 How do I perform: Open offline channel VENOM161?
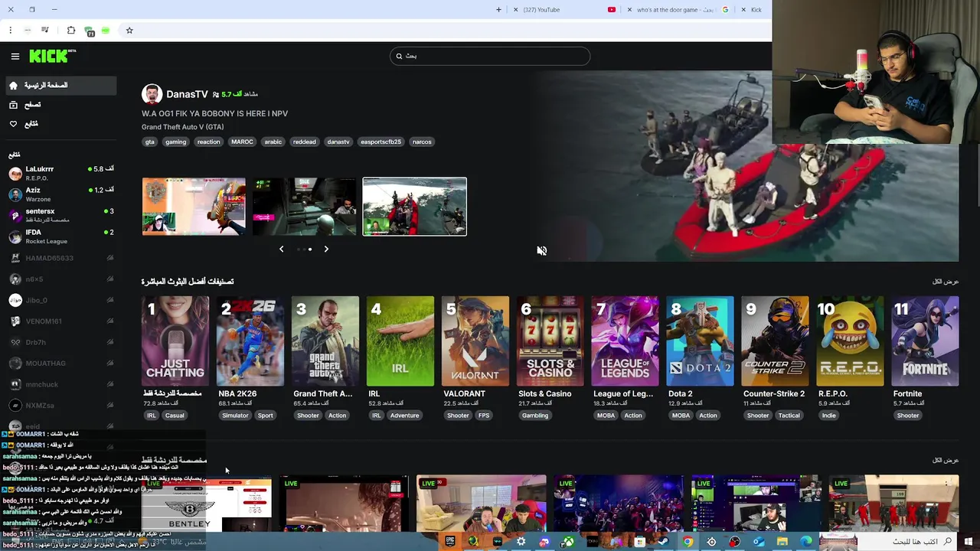pyautogui.click(x=61, y=321)
